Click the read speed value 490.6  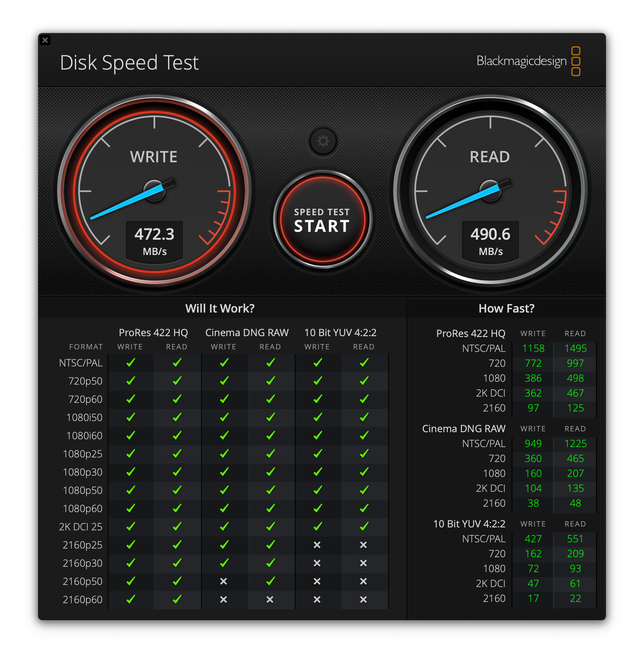(x=490, y=234)
